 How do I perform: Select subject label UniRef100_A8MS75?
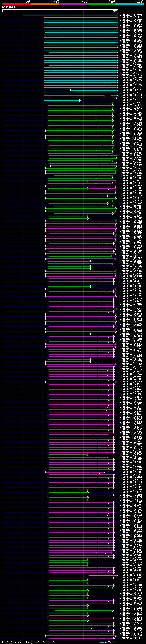tap(131, 90)
